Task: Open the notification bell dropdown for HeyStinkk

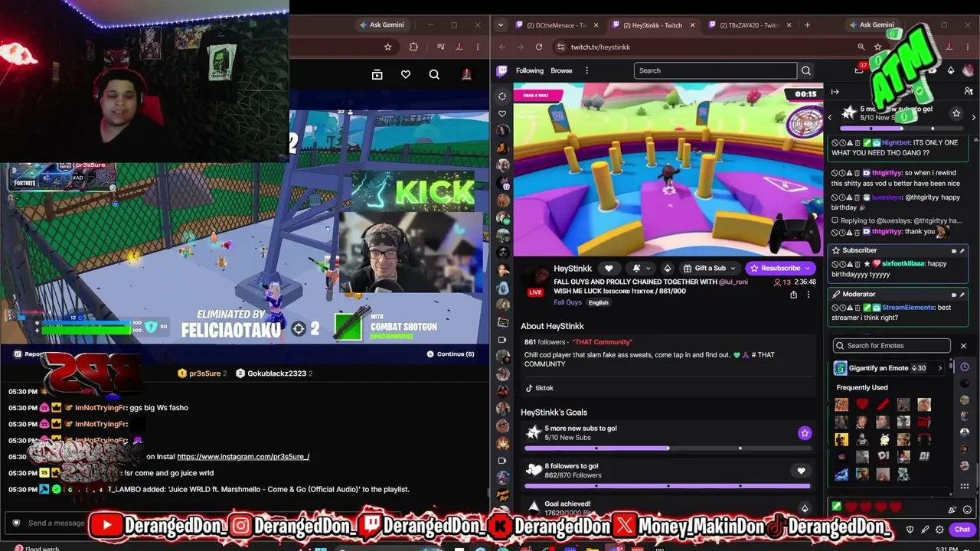Action: (x=640, y=268)
